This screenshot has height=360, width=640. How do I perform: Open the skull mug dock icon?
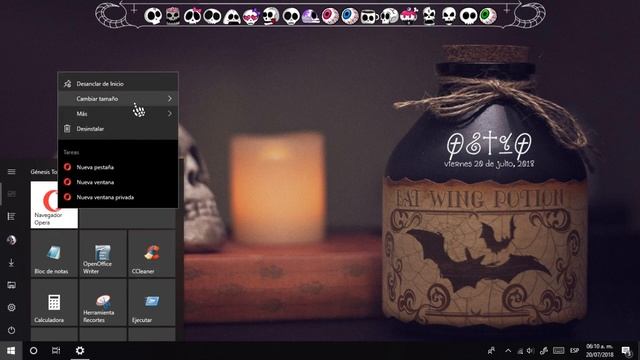point(369,17)
